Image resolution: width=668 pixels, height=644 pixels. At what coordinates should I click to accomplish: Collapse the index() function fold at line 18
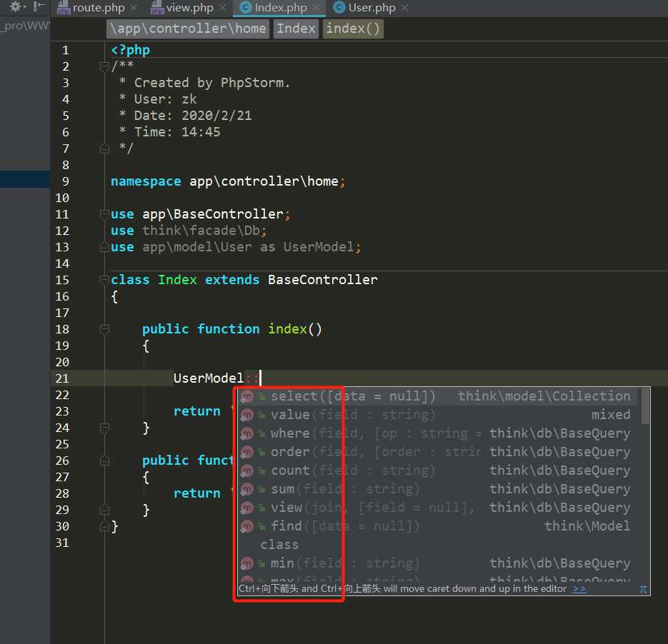(104, 329)
